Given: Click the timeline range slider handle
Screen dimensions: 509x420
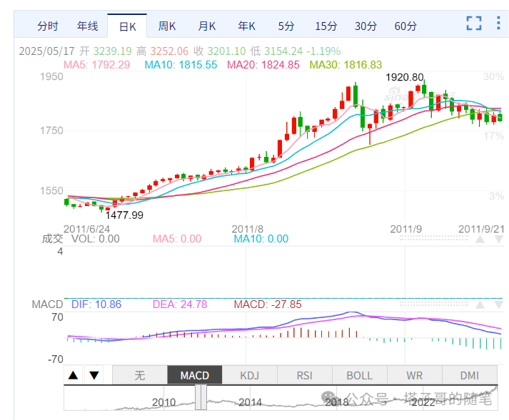Looking at the screenshot, I should click(x=201, y=397).
